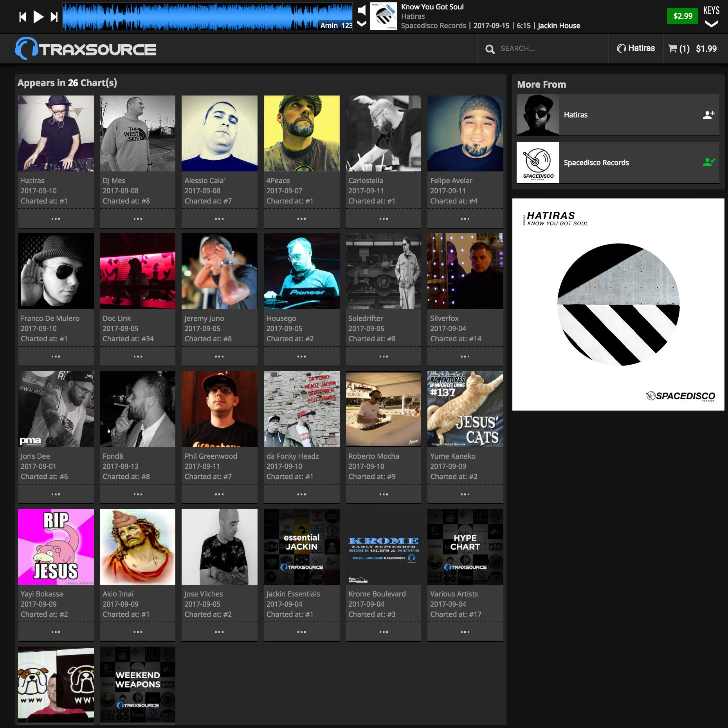
Task: Expand options for Franco De Mulero chart
Action: coord(56,356)
